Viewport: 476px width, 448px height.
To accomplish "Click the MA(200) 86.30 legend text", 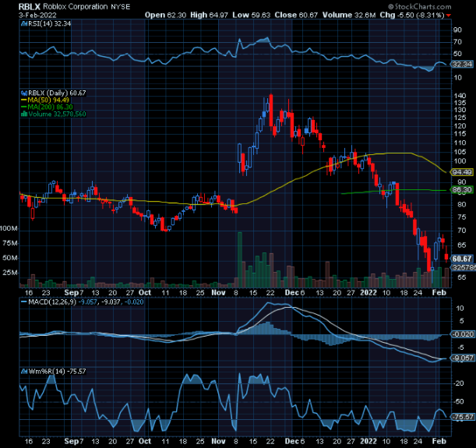I will pos(50,107).
